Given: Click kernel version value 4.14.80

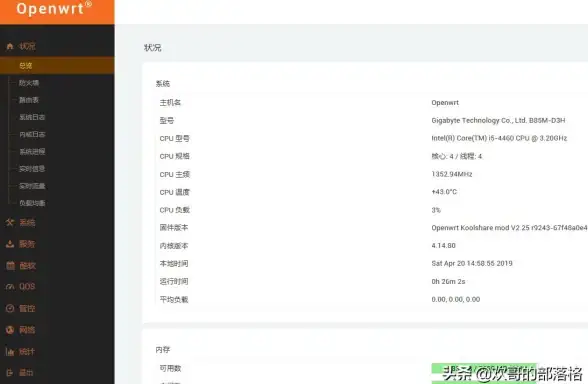Looking at the screenshot, I should [444, 246].
